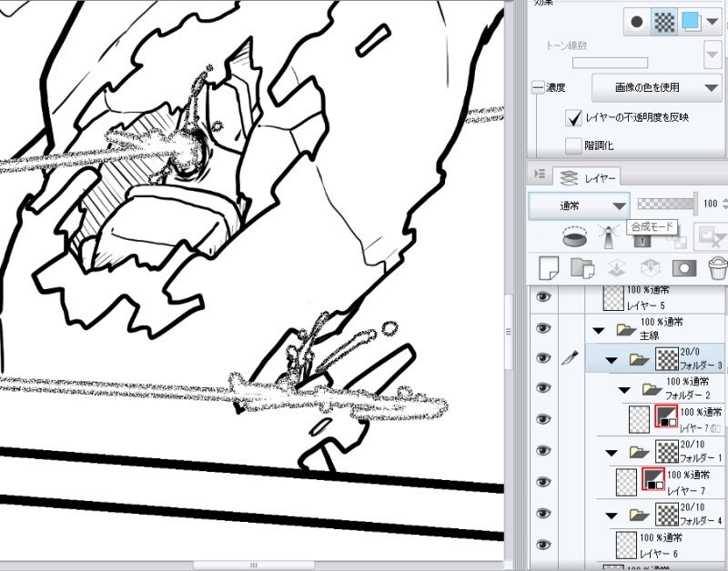Click the layer opacity slider
728x571 pixels.
[x=667, y=204]
